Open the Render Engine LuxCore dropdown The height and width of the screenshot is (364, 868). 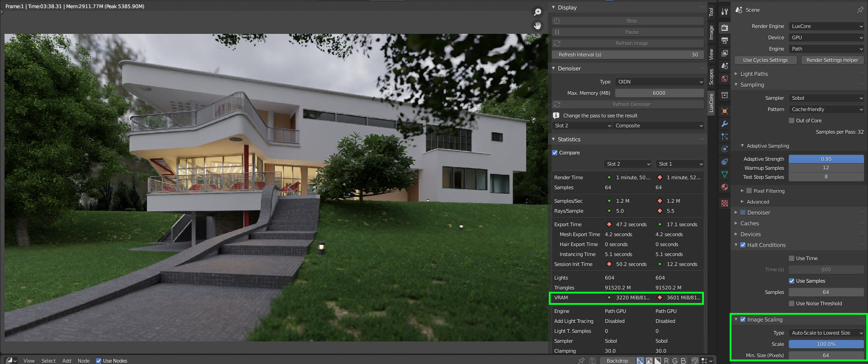(826, 26)
